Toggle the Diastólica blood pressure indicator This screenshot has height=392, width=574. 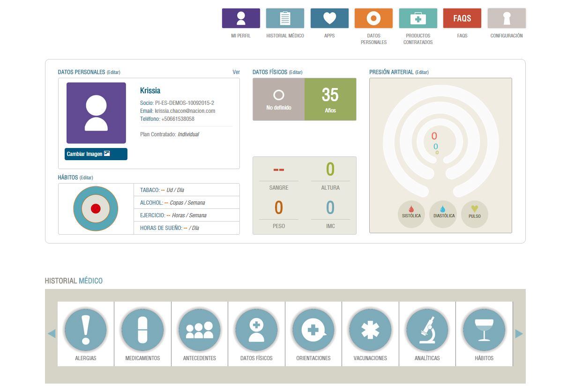(x=443, y=214)
